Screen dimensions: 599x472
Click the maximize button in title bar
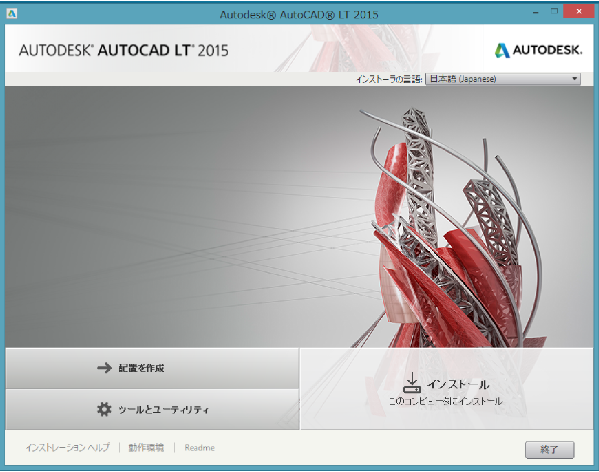[554, 11]
